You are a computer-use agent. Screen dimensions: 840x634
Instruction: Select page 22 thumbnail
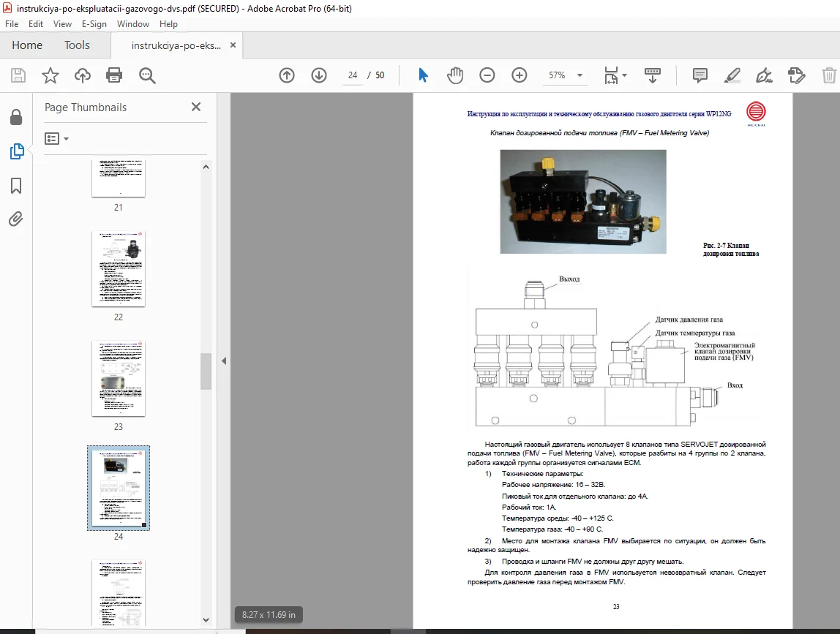[x=119, y=269]
